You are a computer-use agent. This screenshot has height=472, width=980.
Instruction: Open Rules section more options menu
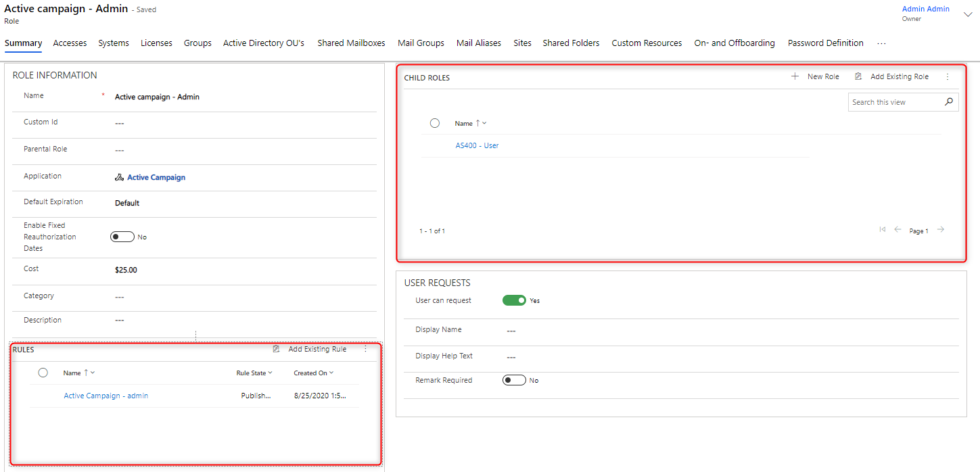tap(365, 349)
